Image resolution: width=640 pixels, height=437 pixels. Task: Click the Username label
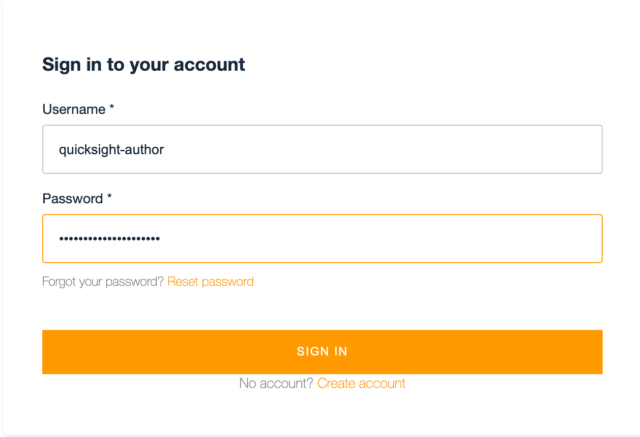[74, 109]
